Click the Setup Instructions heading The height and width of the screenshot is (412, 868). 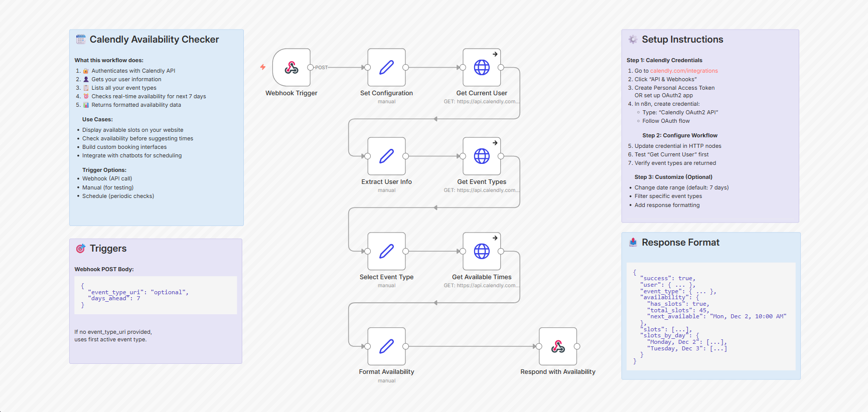682,39
